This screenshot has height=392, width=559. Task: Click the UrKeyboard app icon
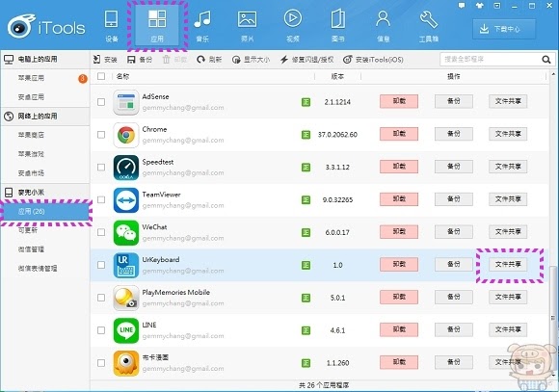(126, 265)
